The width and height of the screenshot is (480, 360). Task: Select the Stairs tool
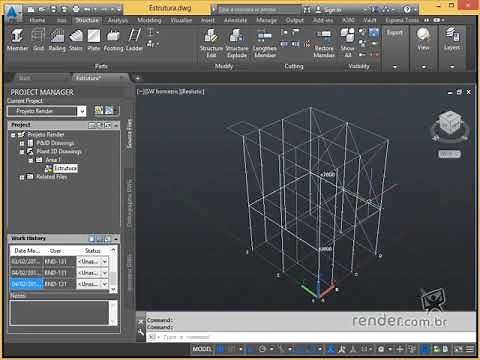pyautogui.click(x=76, y=40)
